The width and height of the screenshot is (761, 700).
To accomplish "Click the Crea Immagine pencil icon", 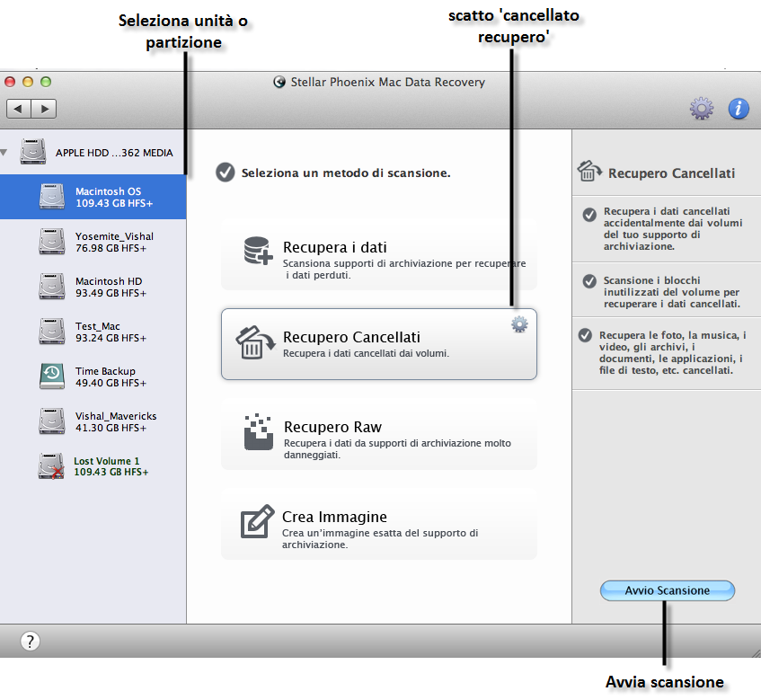I will [257, 521].
